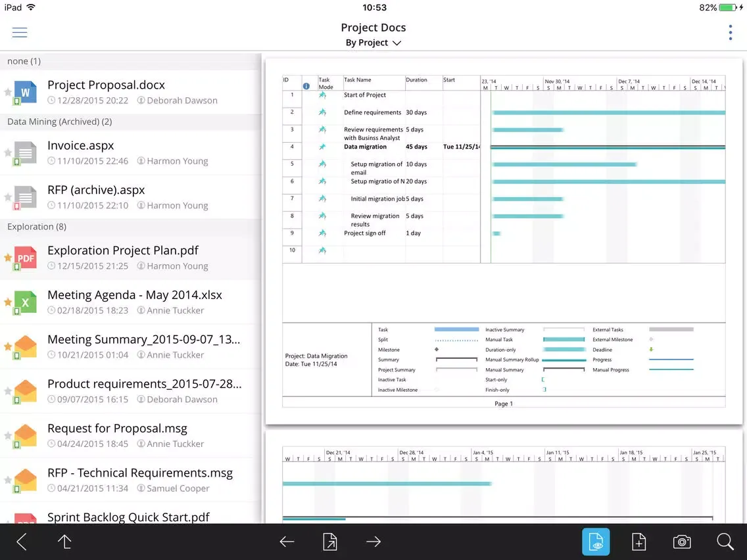
Task: Click the envelope icon of Meeting Summary message
Action: point(25,347)
